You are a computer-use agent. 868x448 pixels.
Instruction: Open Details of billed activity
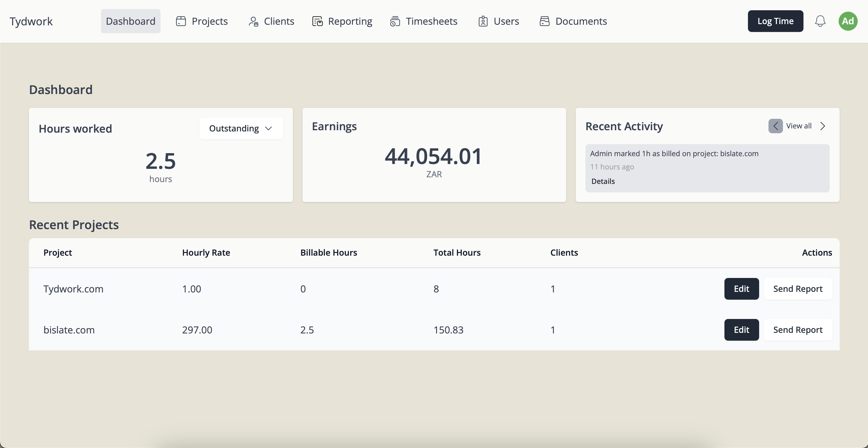click(x=603, y=181)
